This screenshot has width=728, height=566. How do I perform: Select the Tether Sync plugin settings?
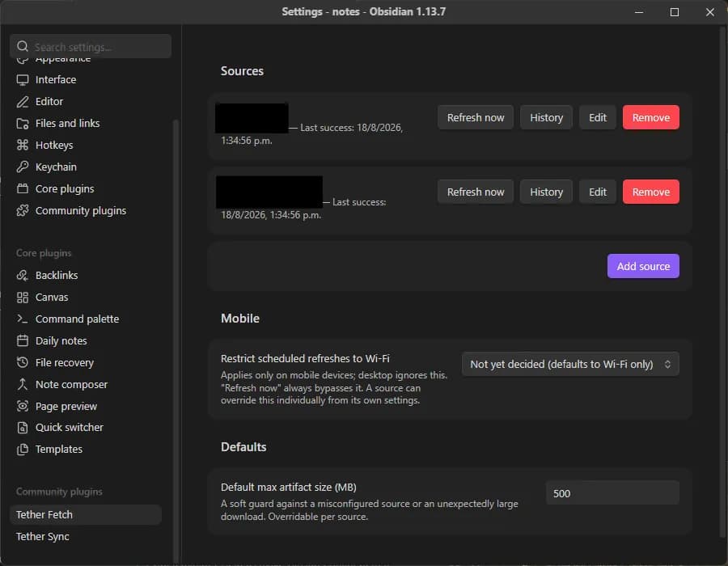coord(86,537)
